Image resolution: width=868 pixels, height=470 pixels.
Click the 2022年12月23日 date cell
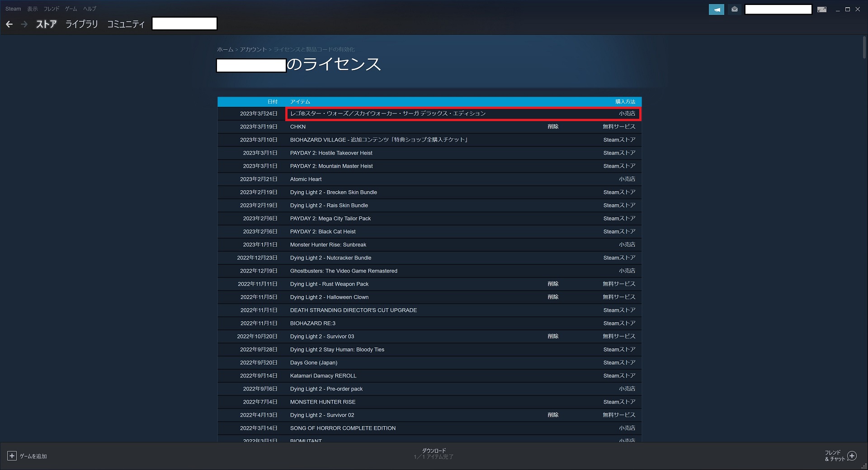257,258
